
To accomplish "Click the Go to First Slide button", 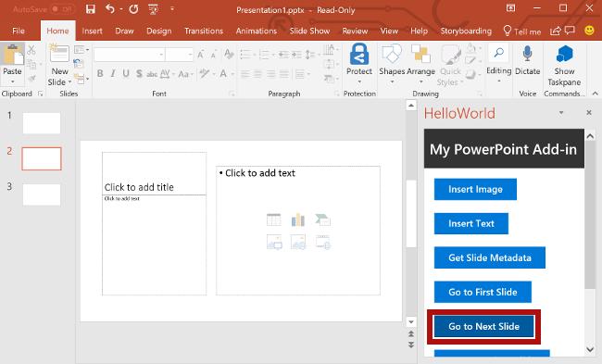I will (x=483, y=292).
